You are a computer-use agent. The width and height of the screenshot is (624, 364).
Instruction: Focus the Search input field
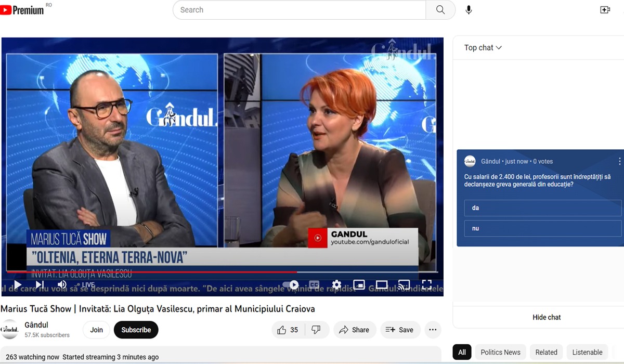(300, 10)
